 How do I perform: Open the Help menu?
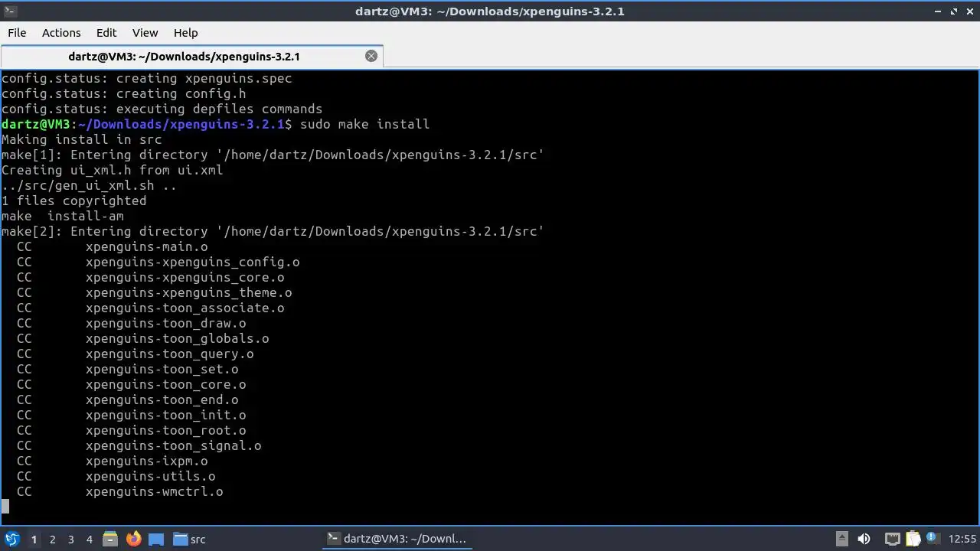185,33
